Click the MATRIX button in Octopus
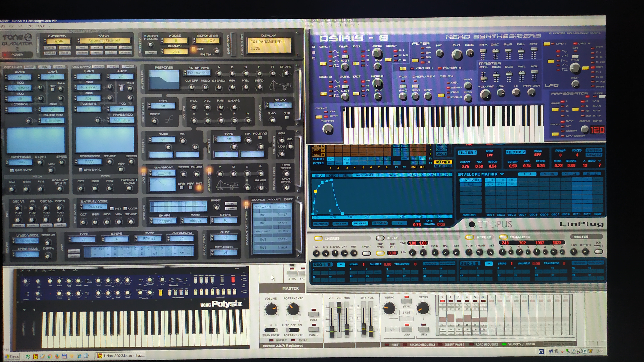The height and width of the screenshot is (362, 644). (443, 162)
